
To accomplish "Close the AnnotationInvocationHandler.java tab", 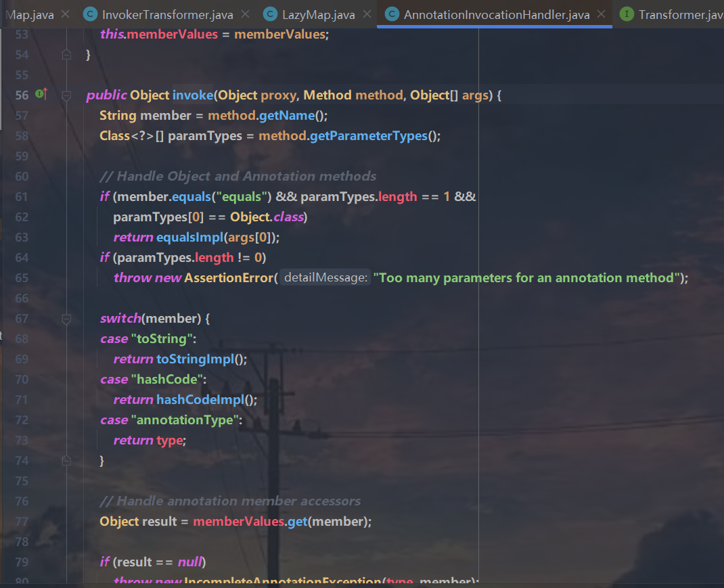I will [601, 14].
